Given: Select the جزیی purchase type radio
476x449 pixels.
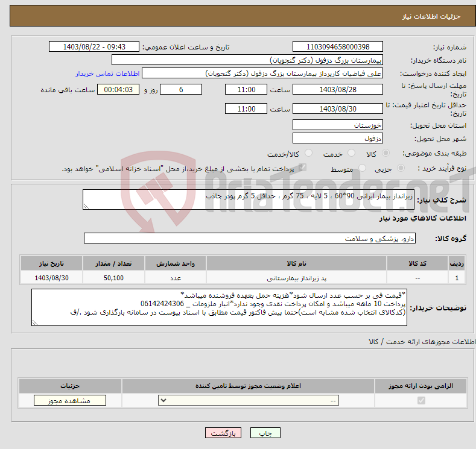Looking at the screenshot, I should pos(401,168).
